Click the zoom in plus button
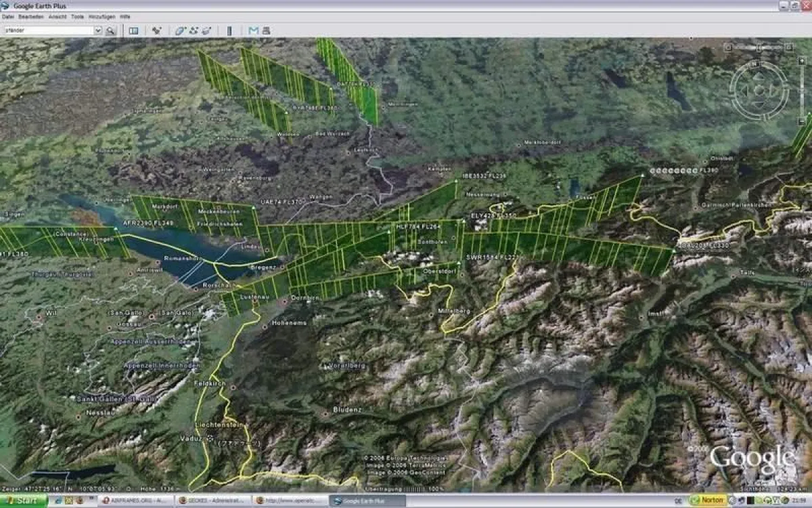Image resolution: width=812 pixels, height=508 pixels. tap(803, 60)
